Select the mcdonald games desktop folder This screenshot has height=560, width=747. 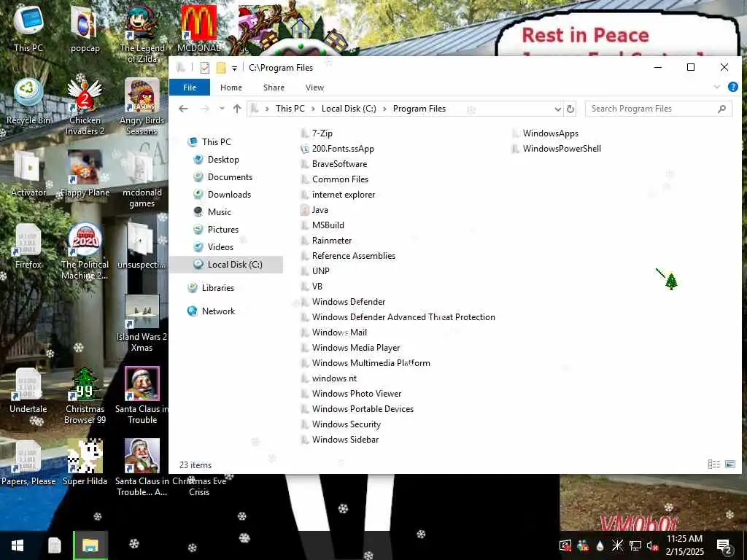click(x=142, y=179)
